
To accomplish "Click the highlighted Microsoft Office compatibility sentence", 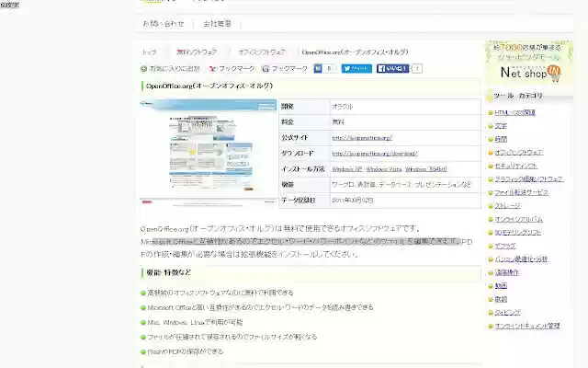I will (306, 241).
